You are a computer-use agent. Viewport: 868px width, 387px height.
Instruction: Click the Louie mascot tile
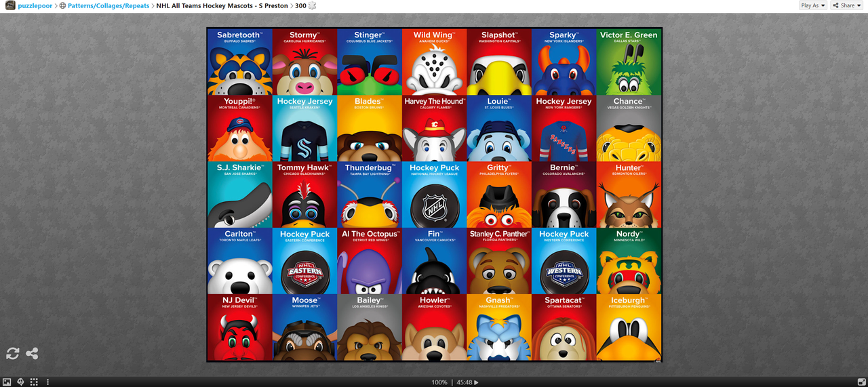pos(499,128)
